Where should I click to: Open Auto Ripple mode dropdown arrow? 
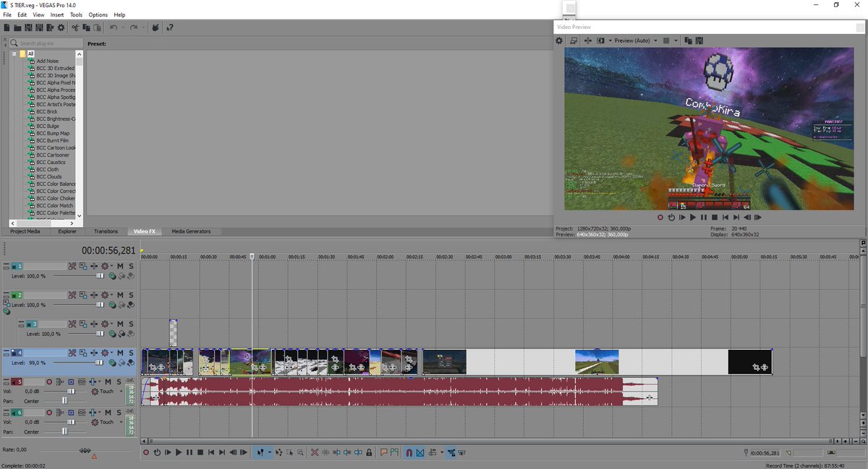pyautogui.click(x=442, y=452)
